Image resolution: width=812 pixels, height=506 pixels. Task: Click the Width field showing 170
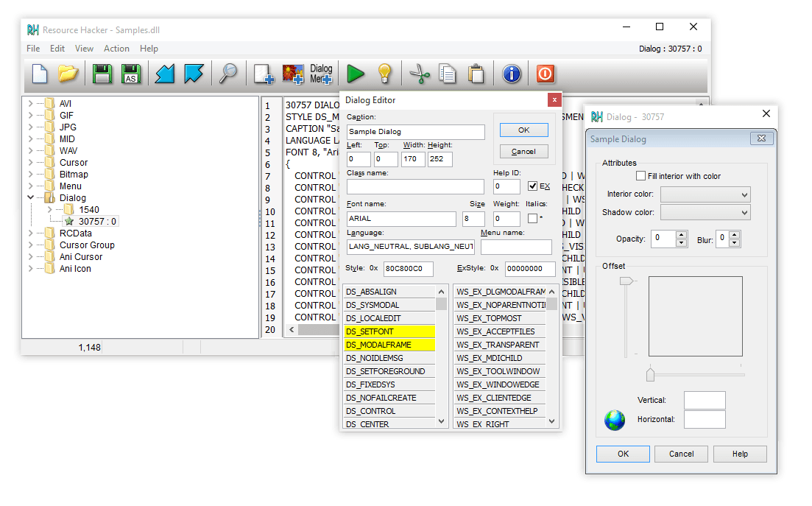point(413,159)
